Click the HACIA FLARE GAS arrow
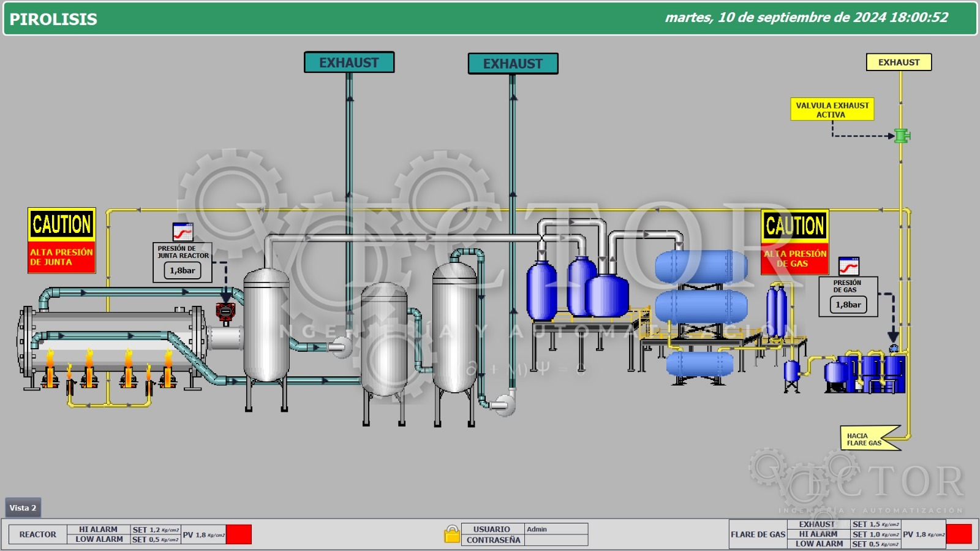Screen dimensions: 980x551 coord(870,439)
